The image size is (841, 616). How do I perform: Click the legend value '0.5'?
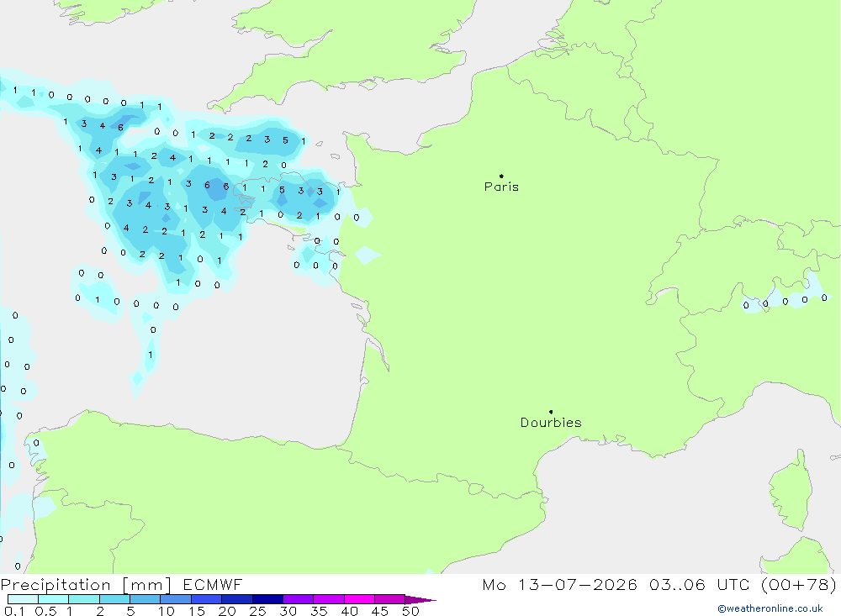tap(46, 611)
